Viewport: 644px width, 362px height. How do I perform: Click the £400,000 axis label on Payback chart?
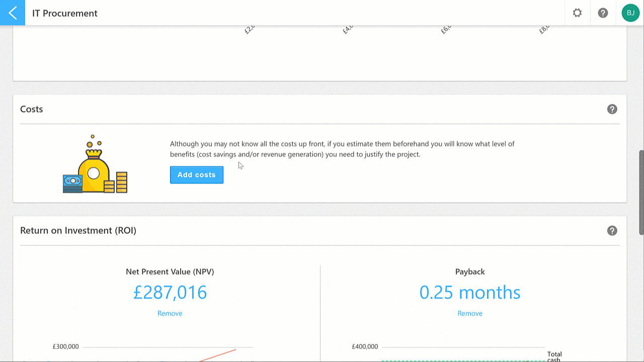click(x=365, y=346)
